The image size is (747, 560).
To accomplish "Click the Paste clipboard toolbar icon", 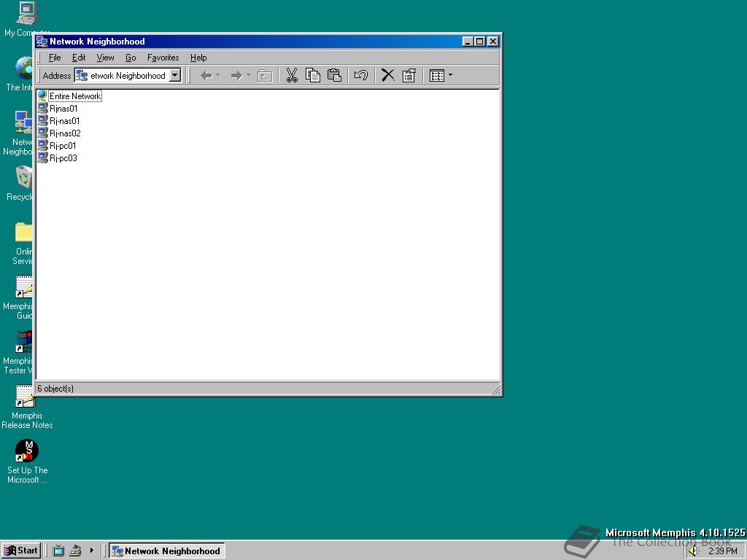I will (x=334, y=75).
